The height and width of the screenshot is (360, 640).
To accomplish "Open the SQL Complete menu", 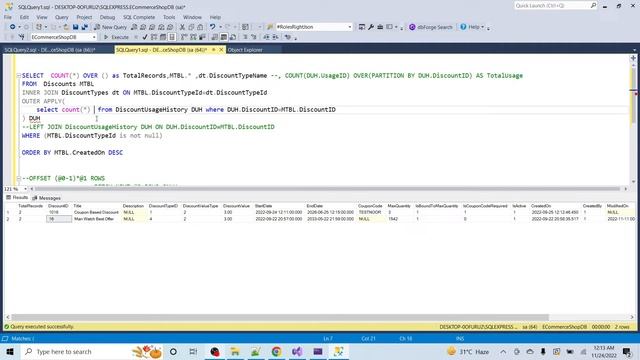I will tap(139, 17).
